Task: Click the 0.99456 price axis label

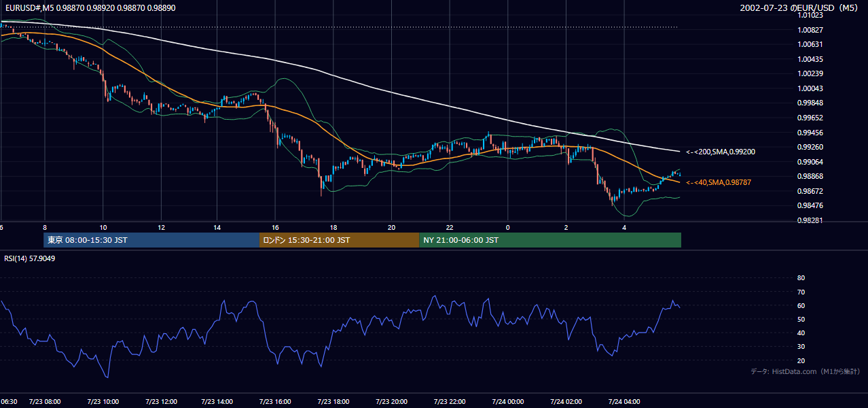Action: 810,133
